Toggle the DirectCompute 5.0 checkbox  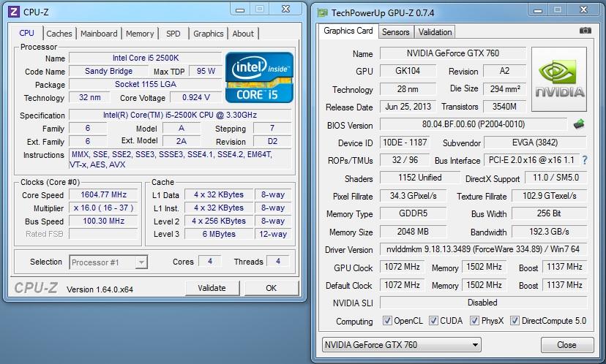[x=515, y=321]
